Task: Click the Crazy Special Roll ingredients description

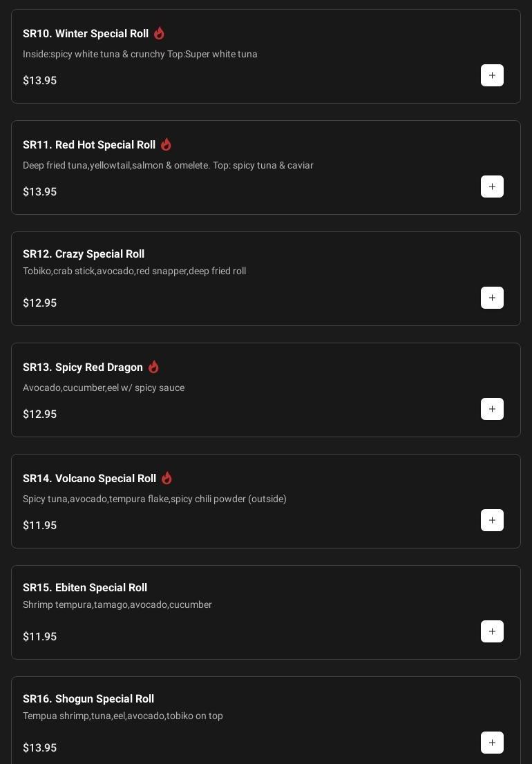Action: tap(135, 271)
